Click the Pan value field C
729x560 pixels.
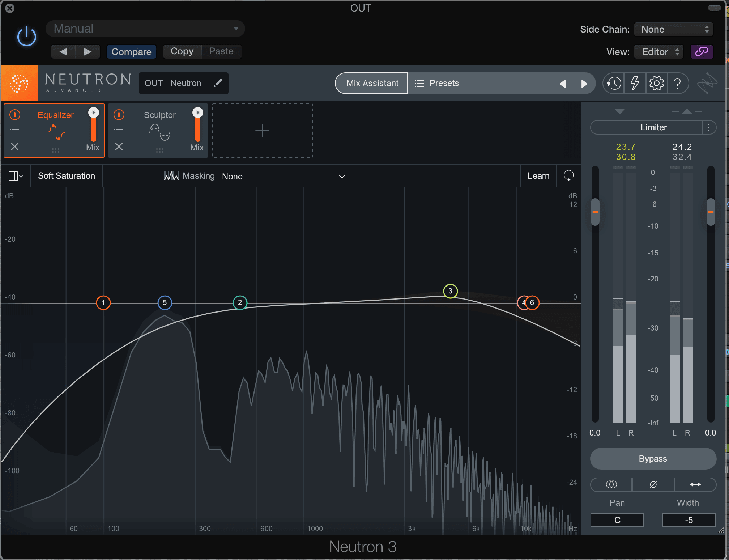tap(617, 520)
